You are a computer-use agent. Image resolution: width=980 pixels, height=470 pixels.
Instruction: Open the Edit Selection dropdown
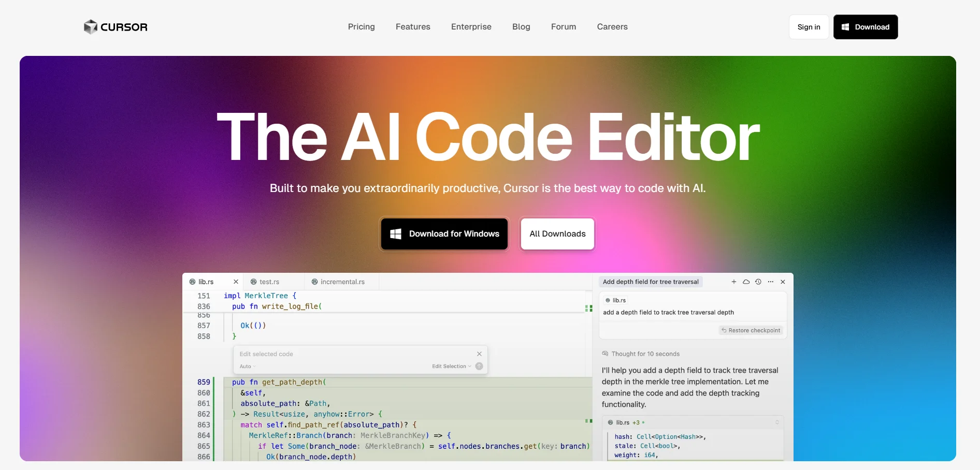click(452, 366)
